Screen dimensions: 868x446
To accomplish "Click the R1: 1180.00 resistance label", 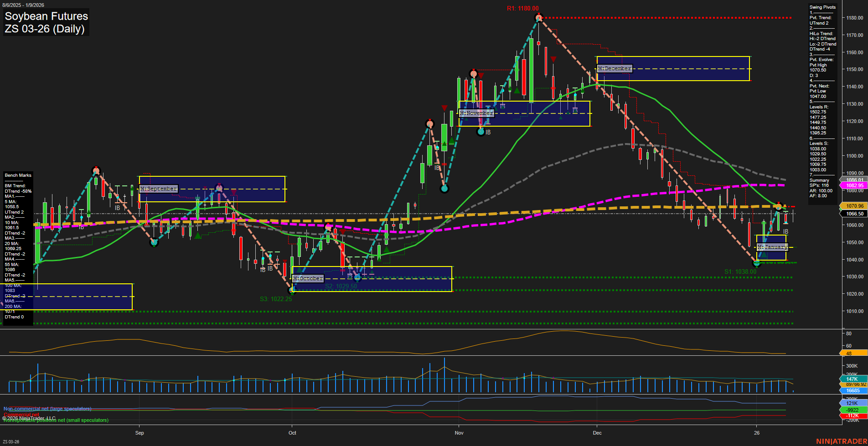I will point(522,8).
